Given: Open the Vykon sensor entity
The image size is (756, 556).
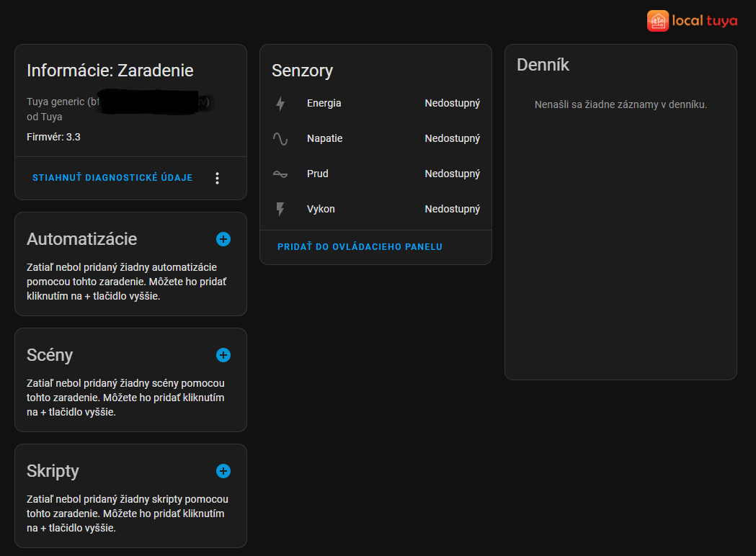Looking at the screenshot, I should (x=321, y=210).
